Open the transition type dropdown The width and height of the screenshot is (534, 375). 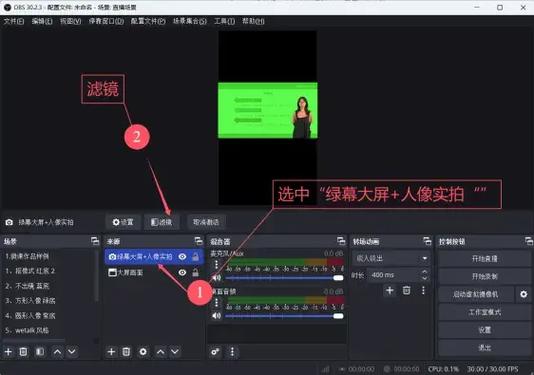tap(391, 258)
